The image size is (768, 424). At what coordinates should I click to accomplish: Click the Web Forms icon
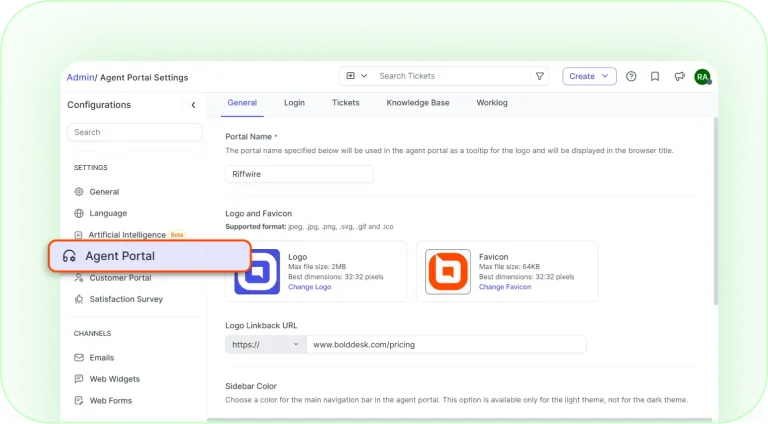pyautogui.click(x=79, y=400)
